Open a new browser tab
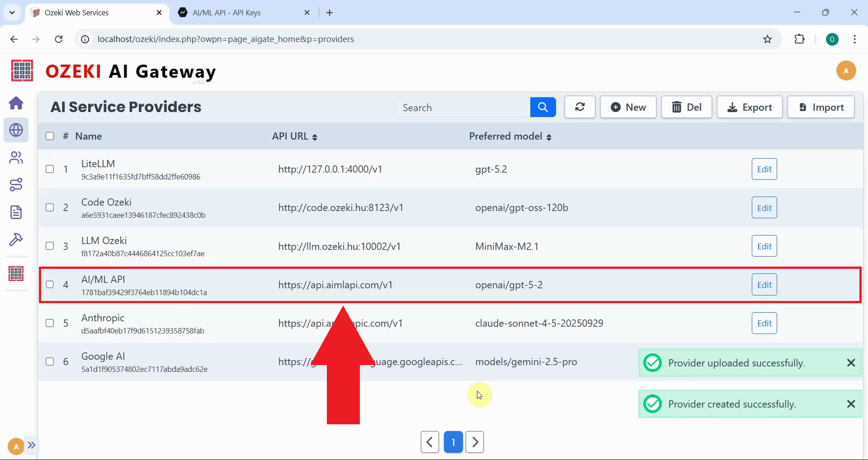 [x=330, y=13]
